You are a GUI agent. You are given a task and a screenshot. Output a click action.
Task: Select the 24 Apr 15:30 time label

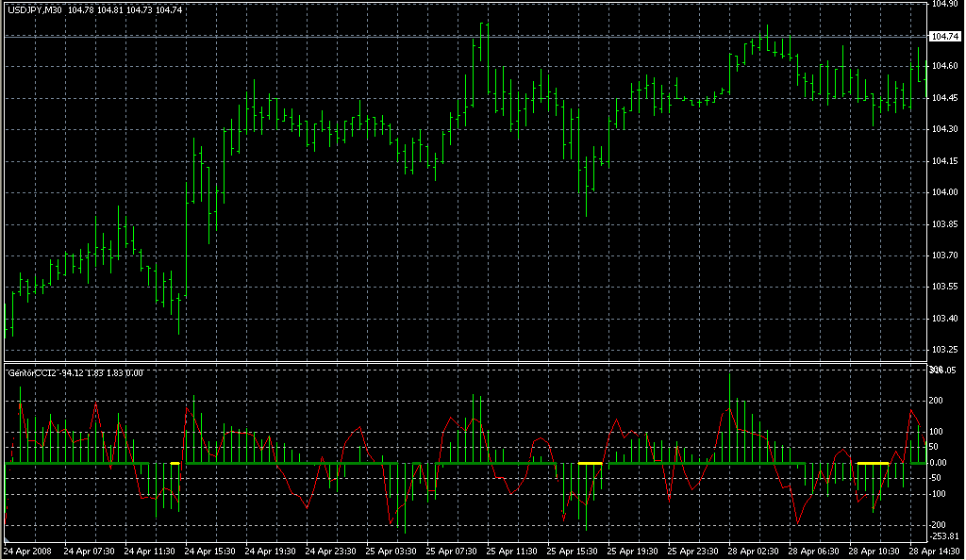point(208,550)
